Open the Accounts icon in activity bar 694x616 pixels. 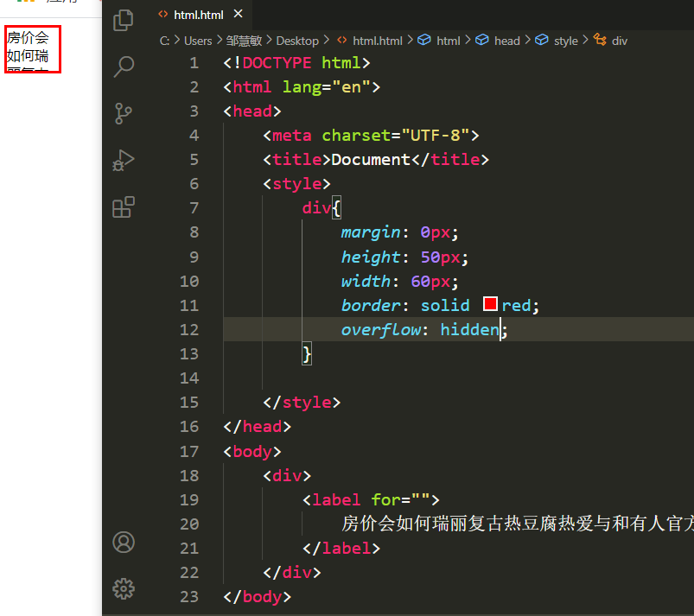[x=124, y=542]
